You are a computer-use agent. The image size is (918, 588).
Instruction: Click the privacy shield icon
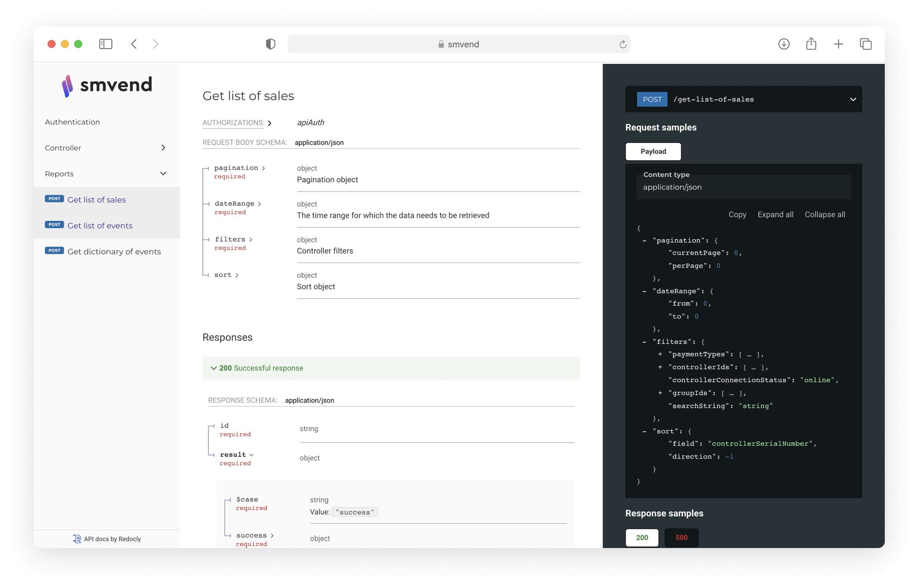[x=270, y=44]
